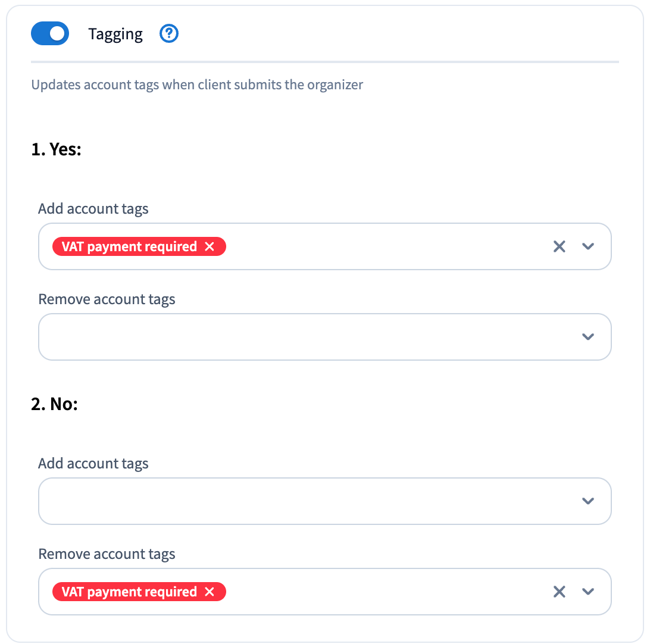Clear all tags in Yes Add account tags

pos(559,247)
